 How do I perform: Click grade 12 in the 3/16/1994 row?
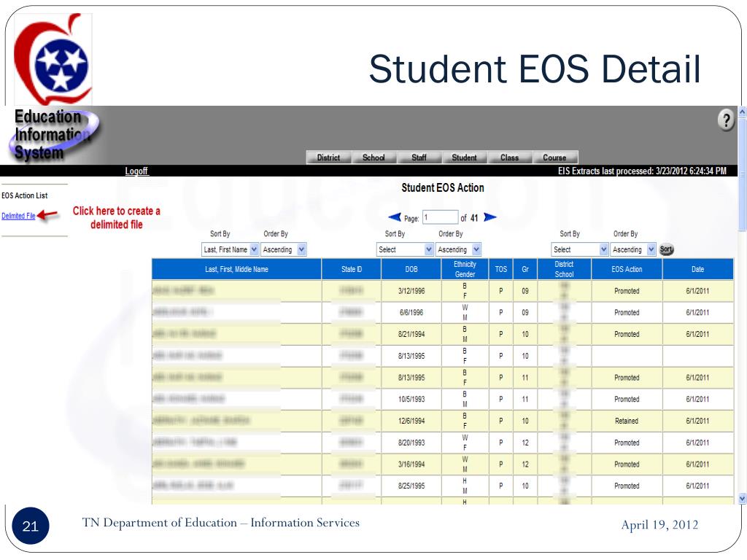point(525,464)
